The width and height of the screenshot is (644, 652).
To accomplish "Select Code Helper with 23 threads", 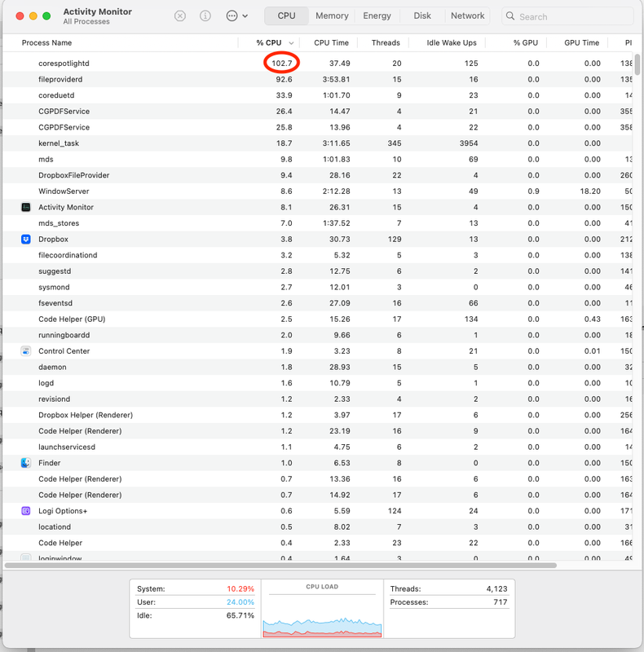I will [318, 543].
